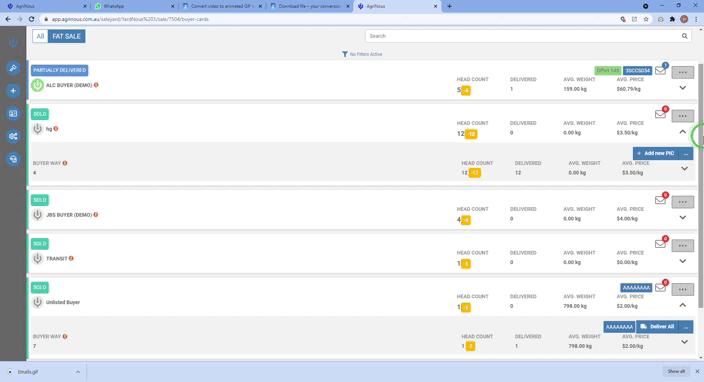Toggle power button for Unlisted Buyer

[37, 302]
